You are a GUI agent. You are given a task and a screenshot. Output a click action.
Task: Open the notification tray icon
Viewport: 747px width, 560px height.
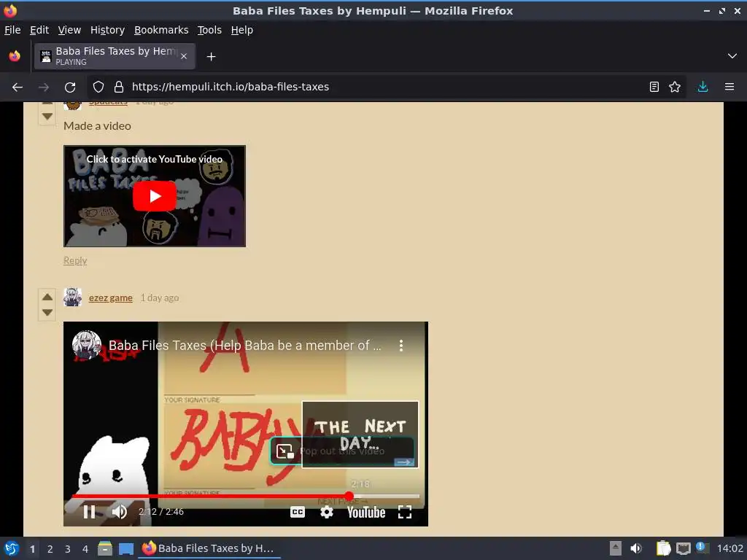tap(703, 548)
